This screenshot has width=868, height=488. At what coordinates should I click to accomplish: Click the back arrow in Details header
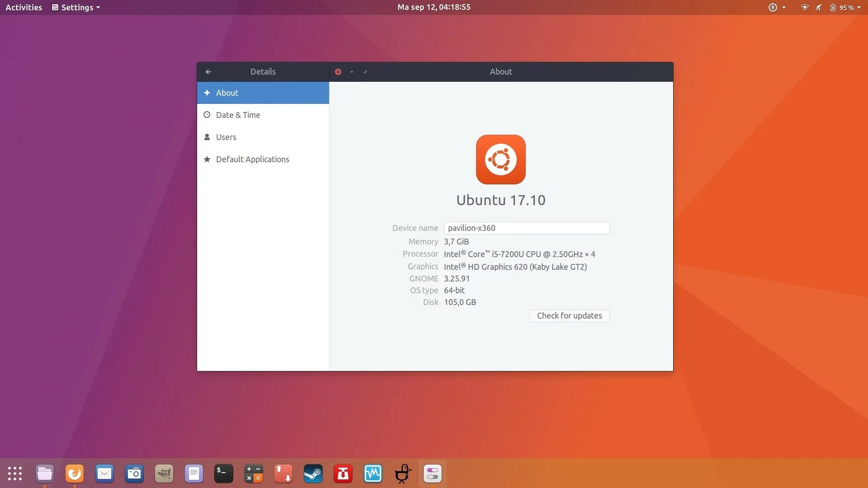pos(208,72)
